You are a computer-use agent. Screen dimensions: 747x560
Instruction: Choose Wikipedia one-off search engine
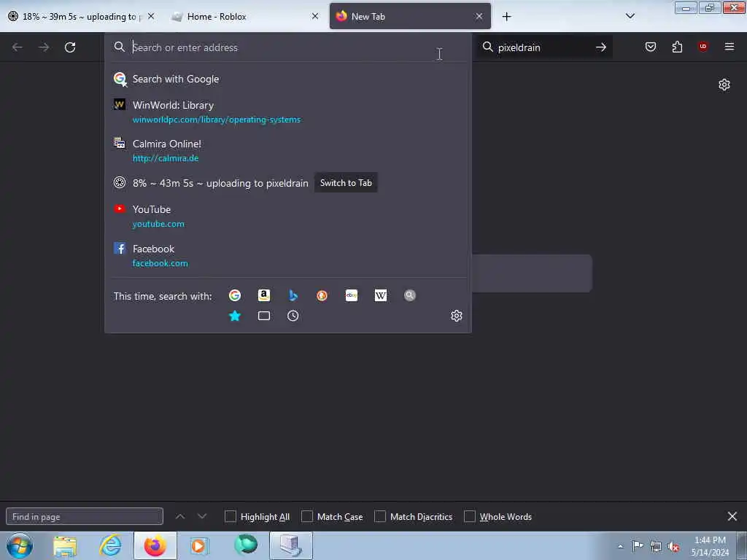(381, 295)
